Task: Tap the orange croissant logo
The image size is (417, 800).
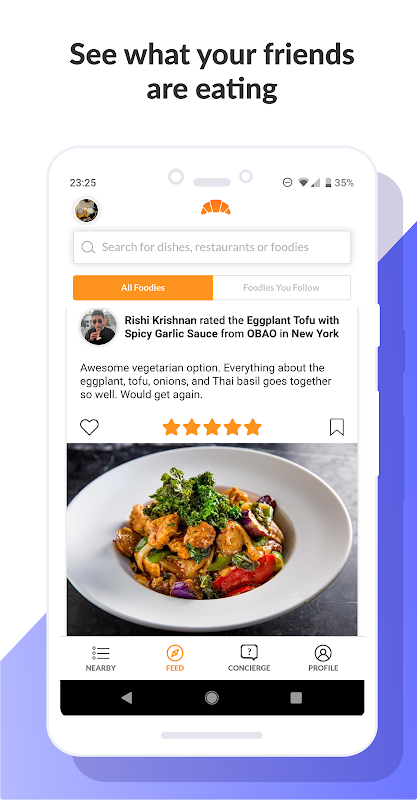Action: pyautogui.click(x=215, y=207)
